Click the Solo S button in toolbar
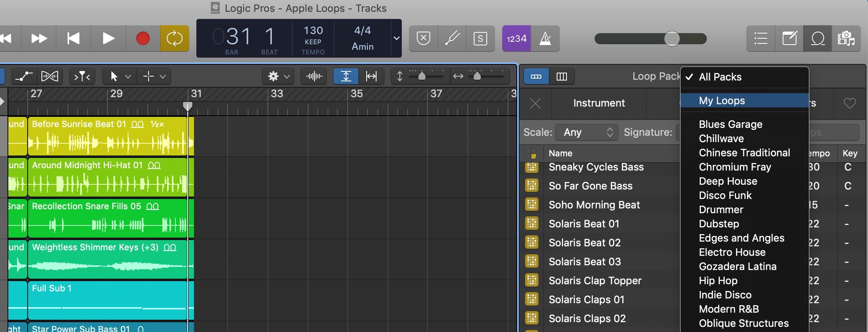The width and height of the screenshot is (868, 332). click(x=480, y=39)
